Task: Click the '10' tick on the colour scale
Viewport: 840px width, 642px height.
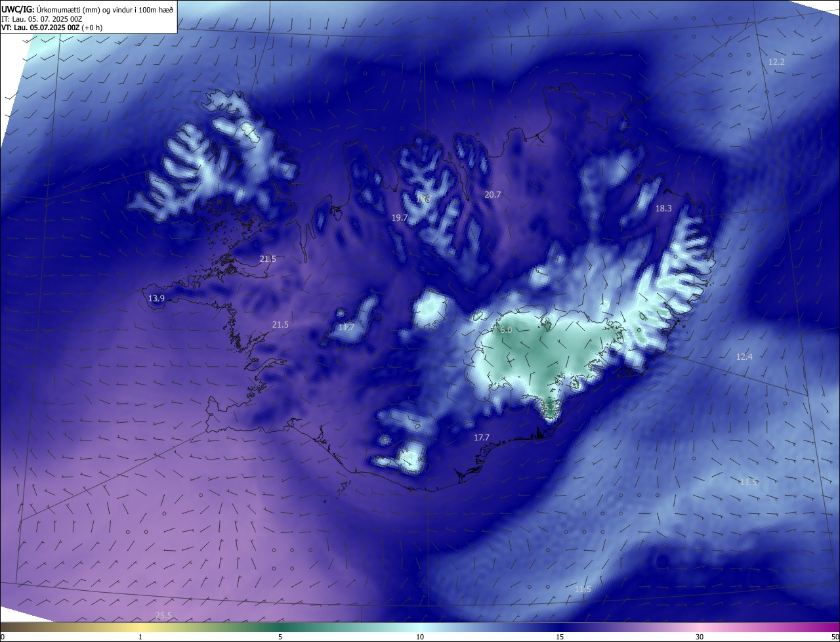Action: click(x=420, y=637)
